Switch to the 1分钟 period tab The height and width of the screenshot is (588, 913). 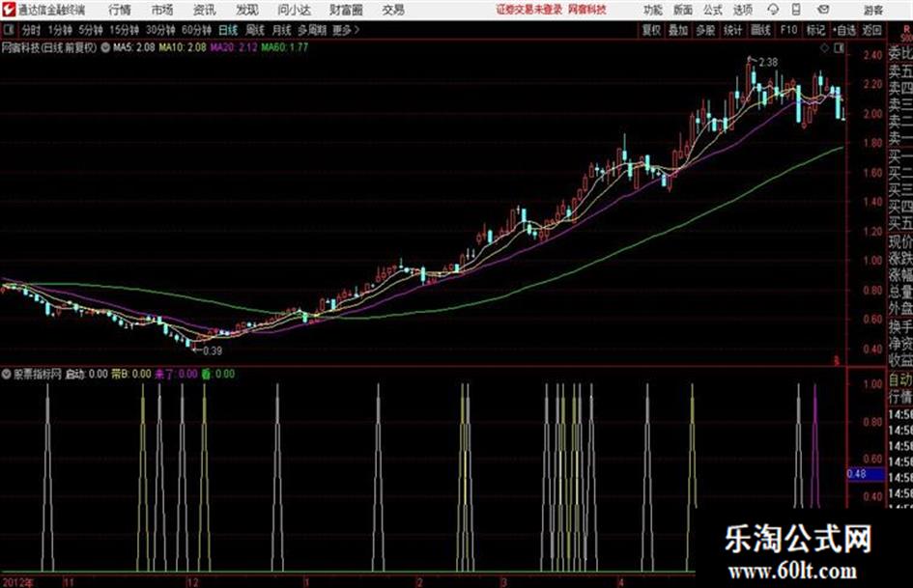59,30
